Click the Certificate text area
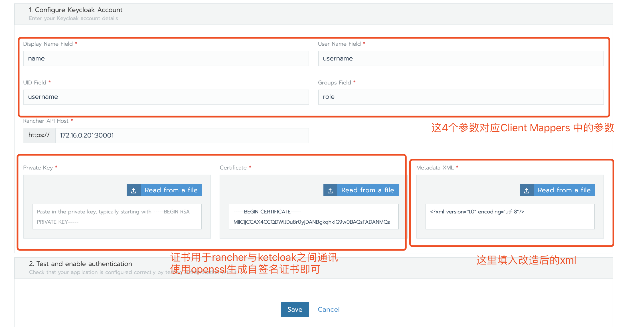 314,217
